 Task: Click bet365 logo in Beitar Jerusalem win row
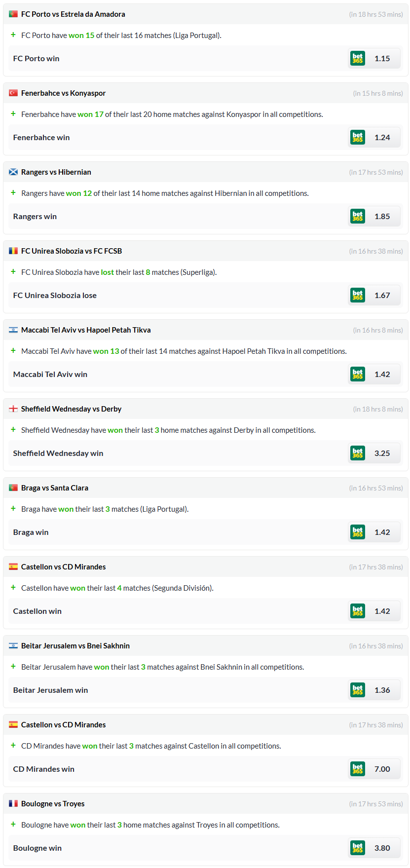358,690
